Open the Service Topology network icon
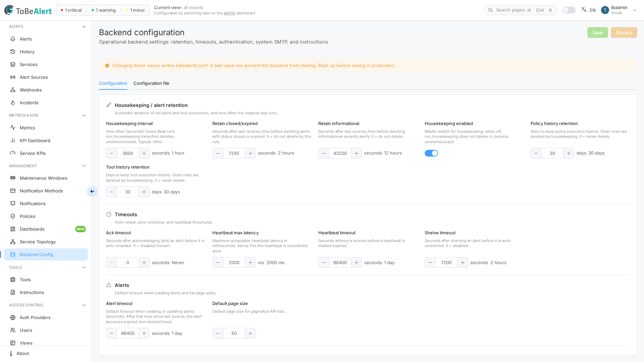 13,242
